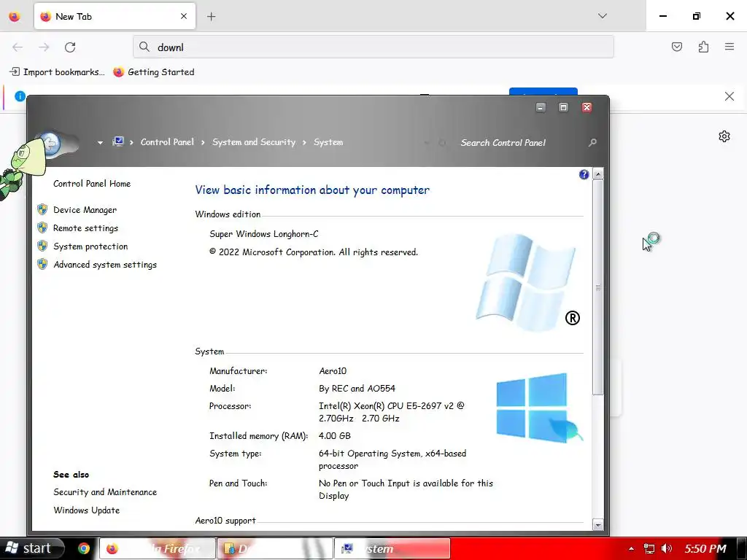
Task: Click volume speaker icon in tray
Action: pos(667,549)
